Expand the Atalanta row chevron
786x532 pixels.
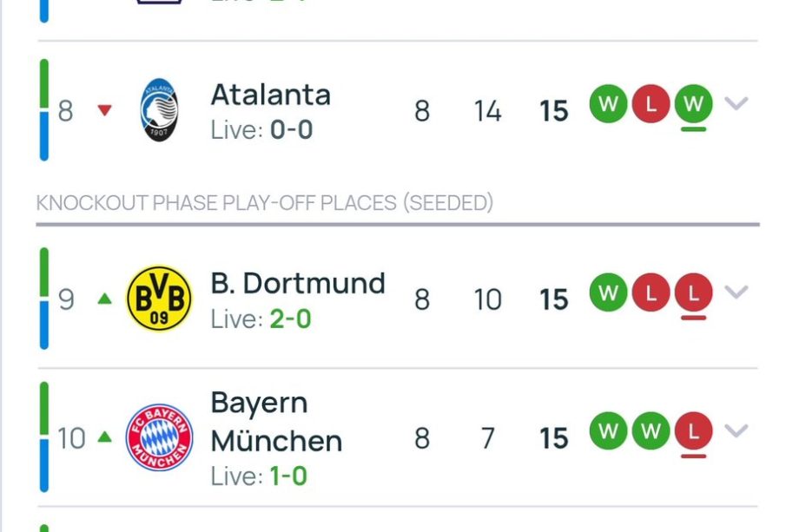[x=736, y=103]
